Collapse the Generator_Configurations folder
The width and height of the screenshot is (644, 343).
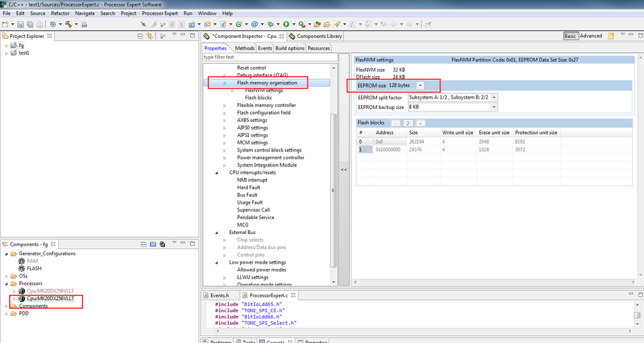click(x=6, y=254)
